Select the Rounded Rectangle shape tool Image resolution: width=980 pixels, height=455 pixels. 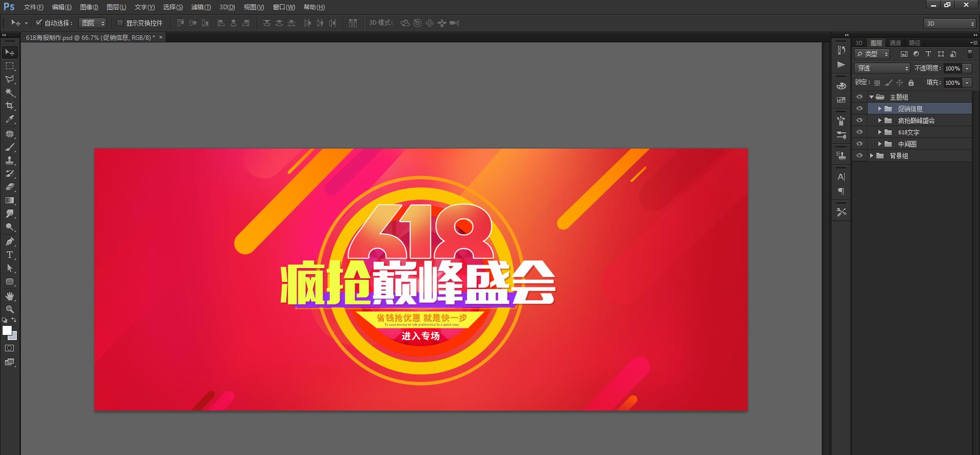pyautogui.click(x=10, y=281)
